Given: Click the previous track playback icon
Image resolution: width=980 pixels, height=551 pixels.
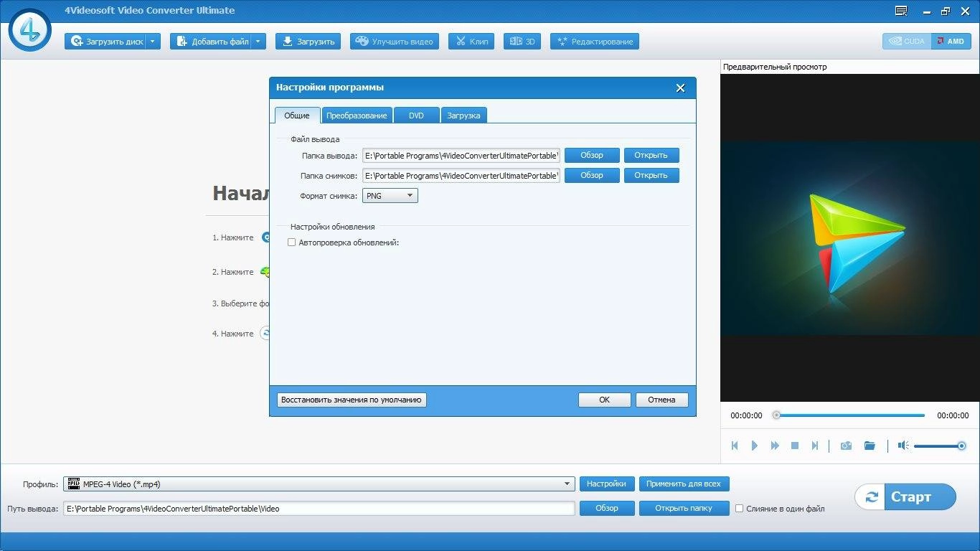Looking at the screenshot, I should click(735, 446).
